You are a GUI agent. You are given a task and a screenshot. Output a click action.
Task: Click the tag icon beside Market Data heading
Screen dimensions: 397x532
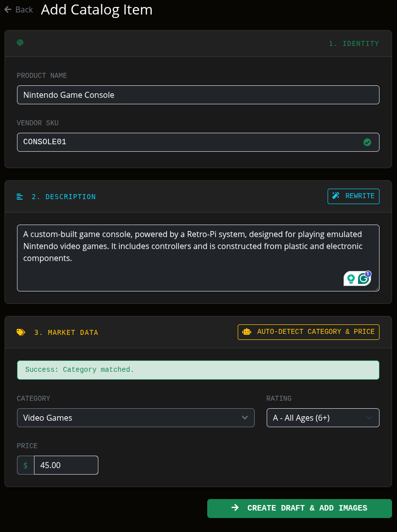point(20,332)
